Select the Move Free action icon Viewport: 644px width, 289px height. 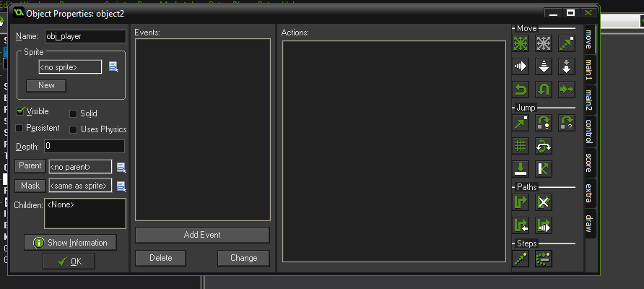click(544, 43)
